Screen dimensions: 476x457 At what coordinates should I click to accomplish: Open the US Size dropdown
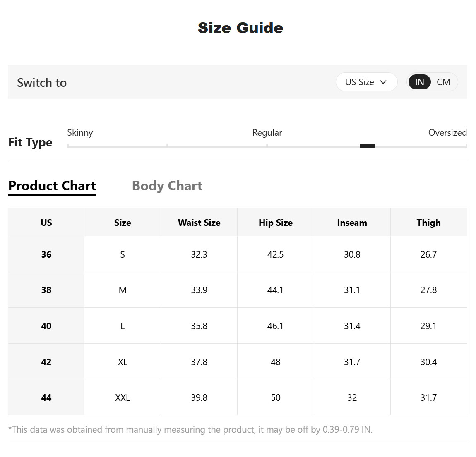(x=366, y=82)
